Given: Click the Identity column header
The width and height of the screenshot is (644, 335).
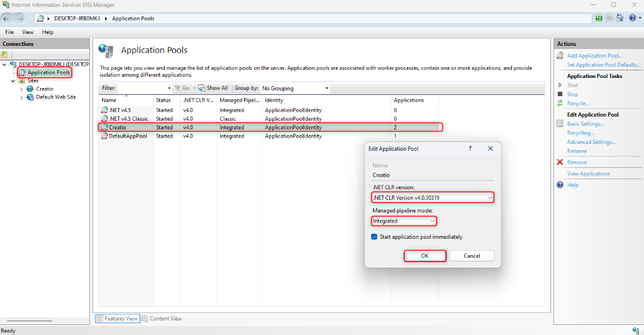Looking at the screenshot, I should [x=326, y=100].
